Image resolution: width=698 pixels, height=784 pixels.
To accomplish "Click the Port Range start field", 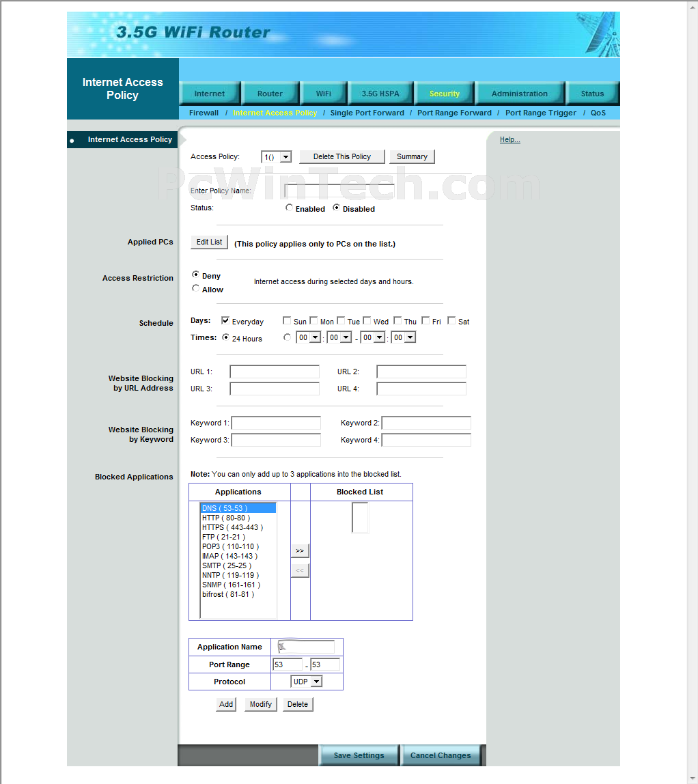I will (288, 664).
